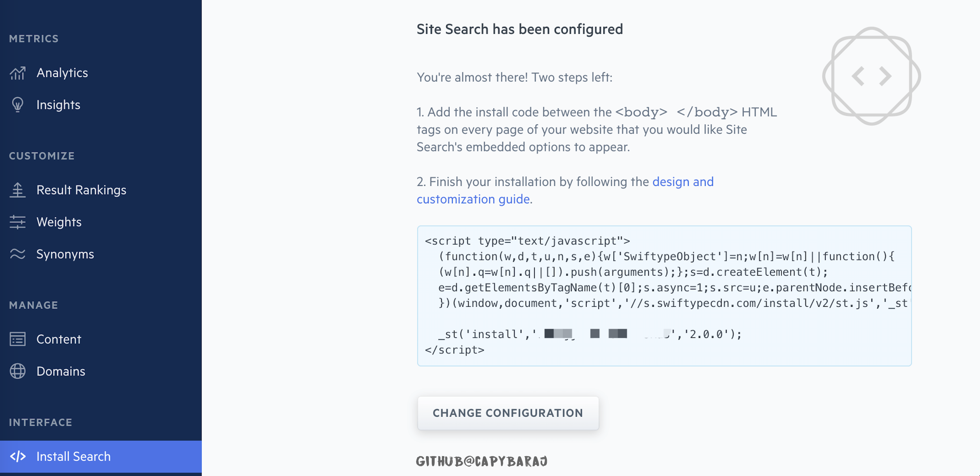Click the Analytics chart icon
This screenshot has width=980, height=476.
pos(17,73)
